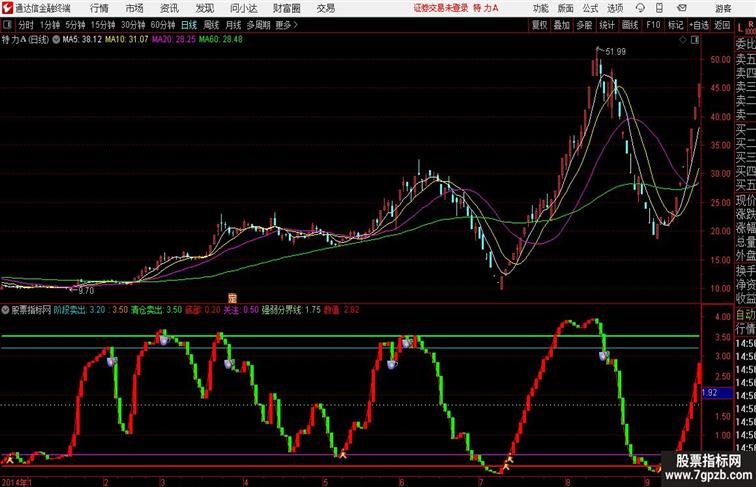Viewport: 756px width, 487px height.
Task: Click the MA20: 28.25 indicator value
Action: tap(174, 40)
